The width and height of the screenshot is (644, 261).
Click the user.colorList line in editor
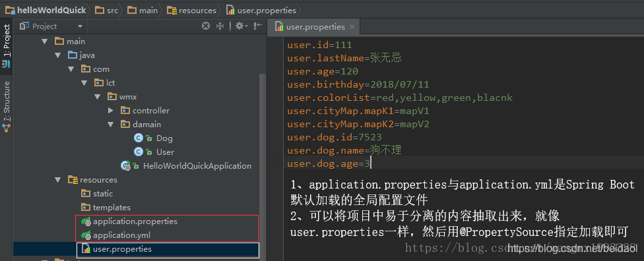tap(400, 98)
